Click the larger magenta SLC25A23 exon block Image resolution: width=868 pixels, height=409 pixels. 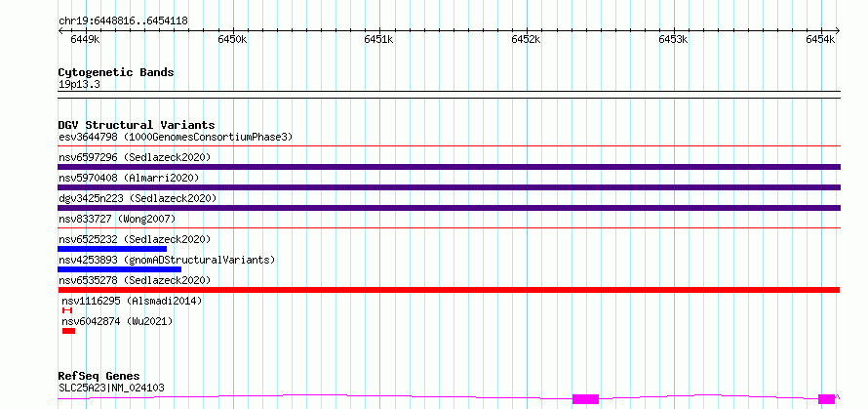tap(586, 399)
